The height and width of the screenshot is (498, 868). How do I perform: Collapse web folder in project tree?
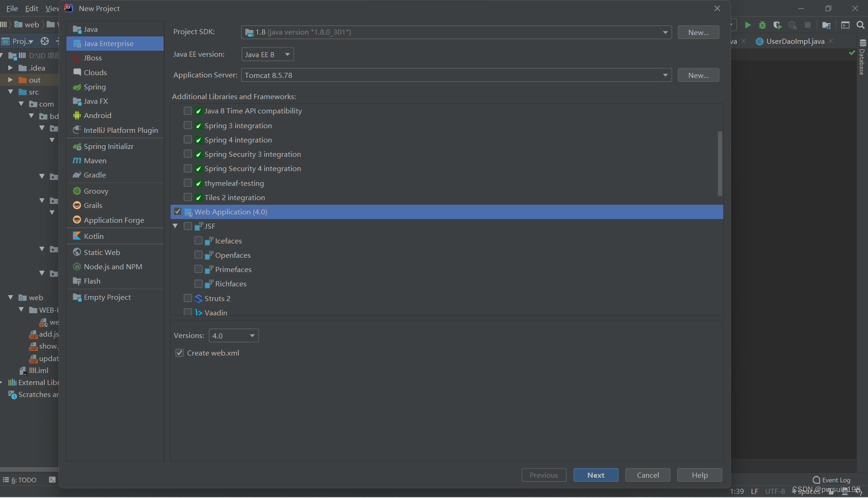click(x=10, y=297)
